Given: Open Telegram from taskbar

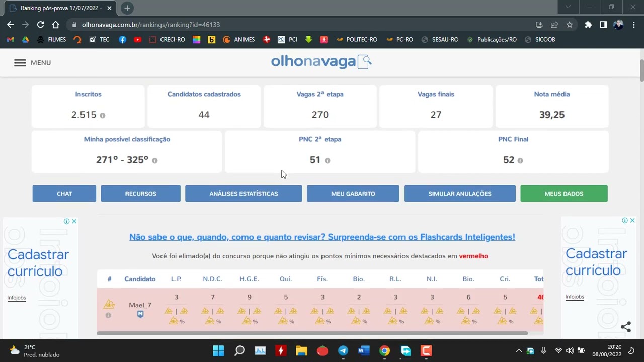Looking at the screenshot, I should click(x=343, y=350).
